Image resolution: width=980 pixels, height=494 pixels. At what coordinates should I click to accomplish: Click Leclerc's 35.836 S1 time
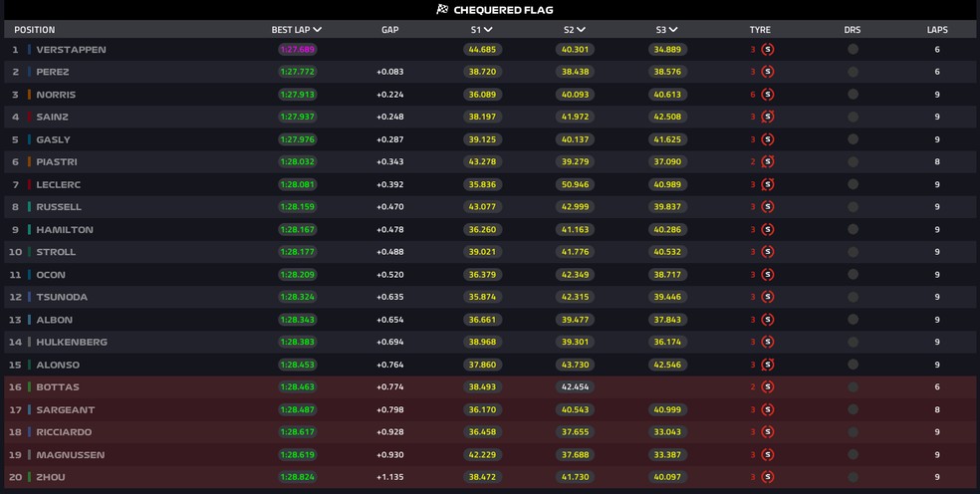coord(482,184)
